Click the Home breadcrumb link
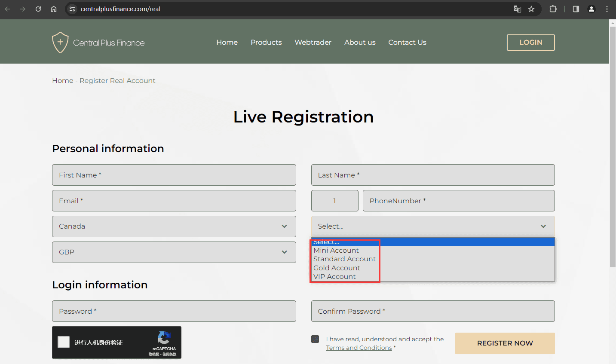The image size is (616, 364). click(63, 81)
